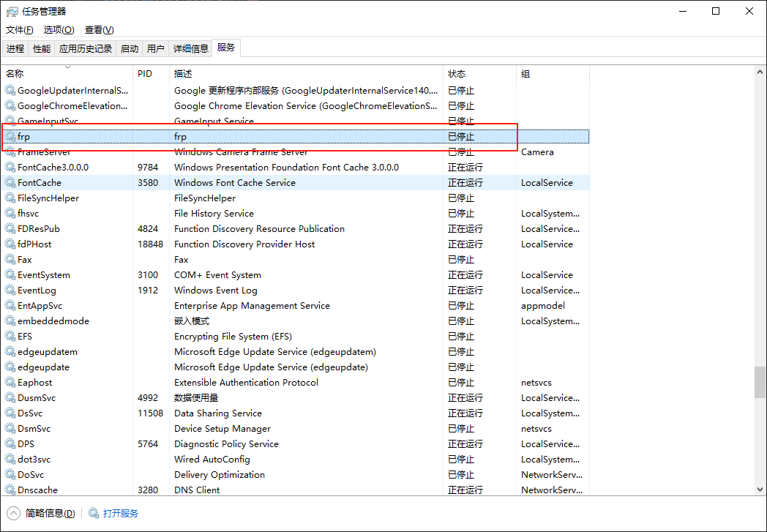Click the Task Manager title bar icon
The width and height of the screenshot is (767, 532).
pos(12,11)
